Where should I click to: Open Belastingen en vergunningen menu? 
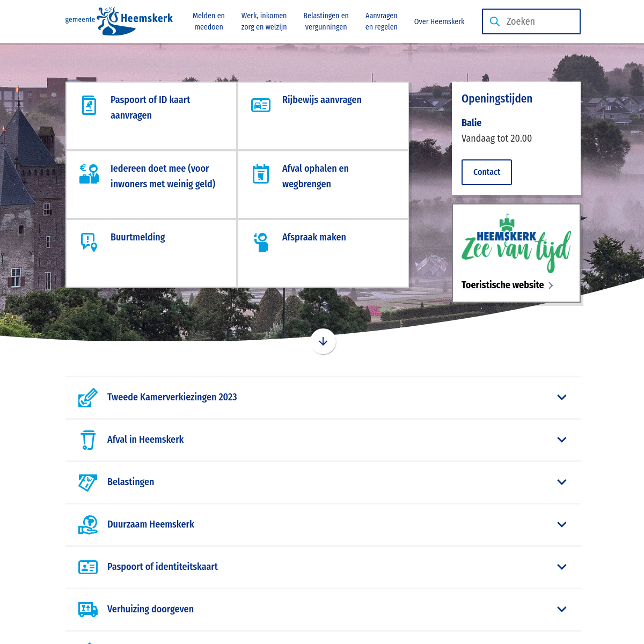[326, 21]
